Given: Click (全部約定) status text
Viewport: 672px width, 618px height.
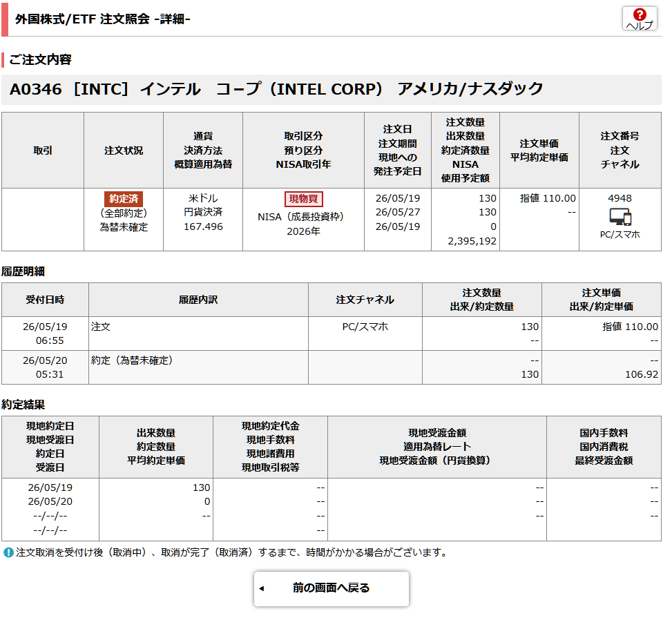Looking at the screenshot, I should pyautogui.click(x=124, y=213).
